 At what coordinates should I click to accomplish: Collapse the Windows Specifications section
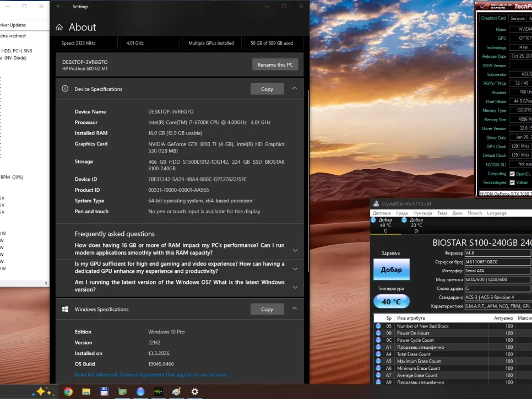pos(295,309)
